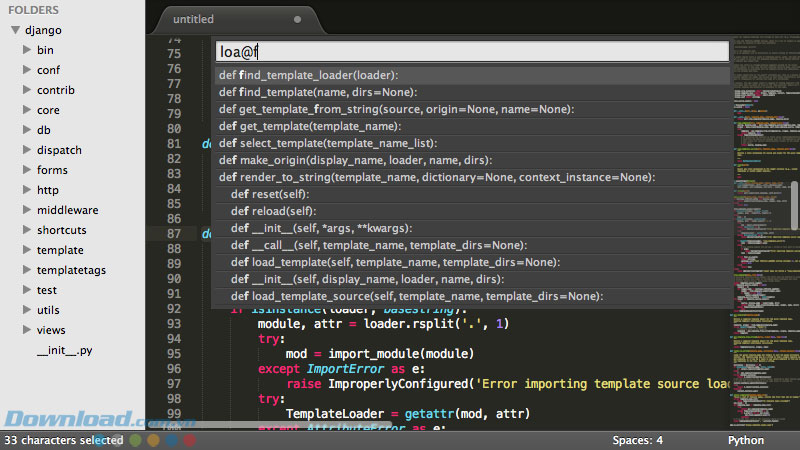Collapse the django folder triangle

(15, 30)
